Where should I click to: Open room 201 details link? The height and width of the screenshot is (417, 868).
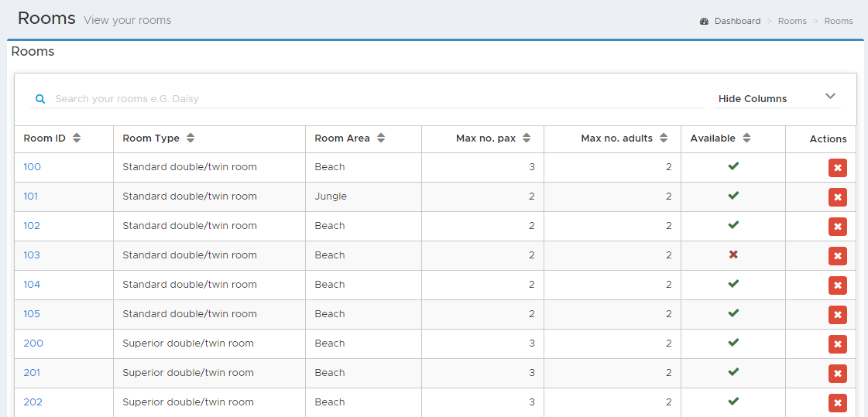click(x=32, y=373)
